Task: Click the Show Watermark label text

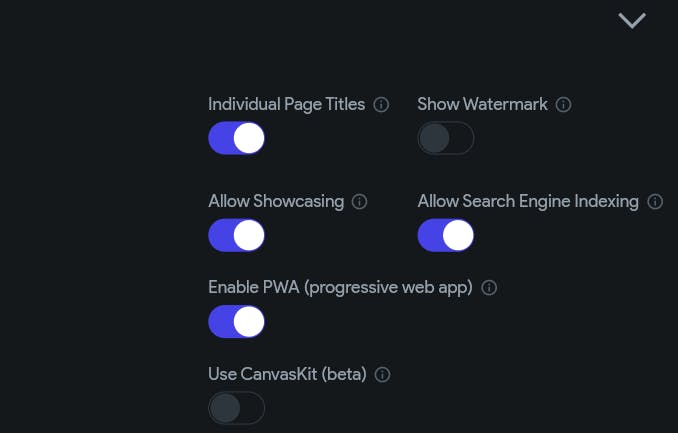Action: tap(482, 104)
